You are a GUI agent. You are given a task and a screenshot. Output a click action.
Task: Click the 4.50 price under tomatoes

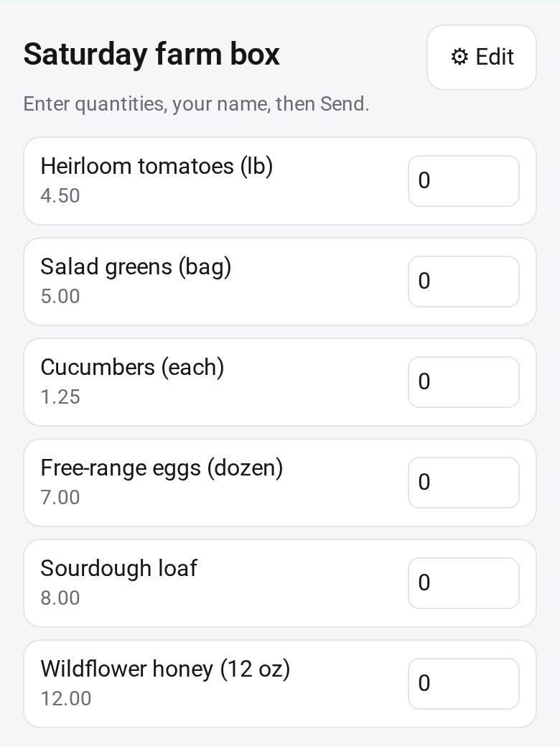click(x=60, y=196)
